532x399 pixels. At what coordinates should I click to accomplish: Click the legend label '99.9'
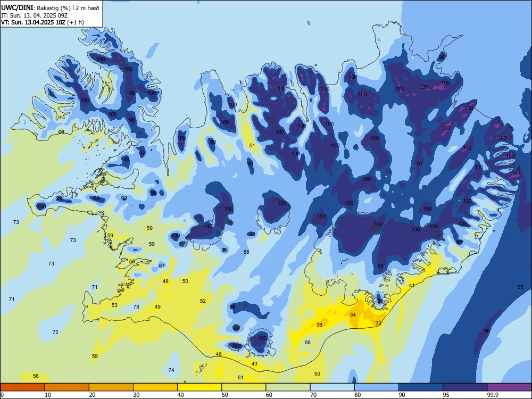click(493, 395)
